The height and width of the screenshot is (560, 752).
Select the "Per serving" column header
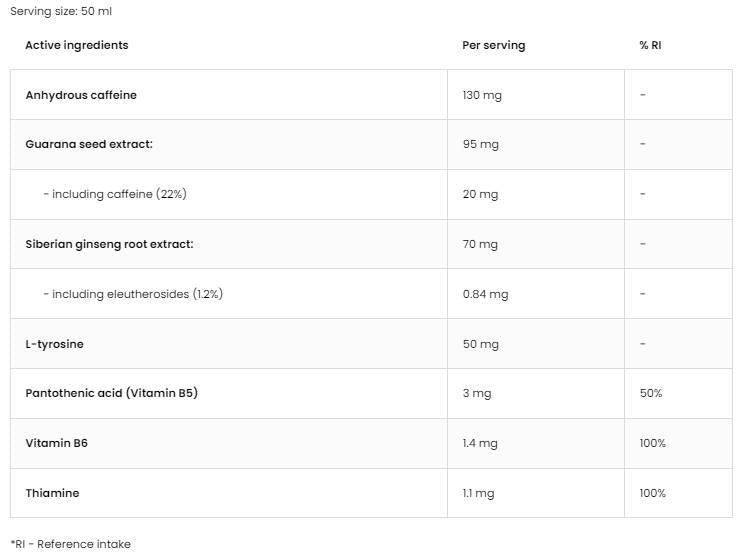click(493, 45)
